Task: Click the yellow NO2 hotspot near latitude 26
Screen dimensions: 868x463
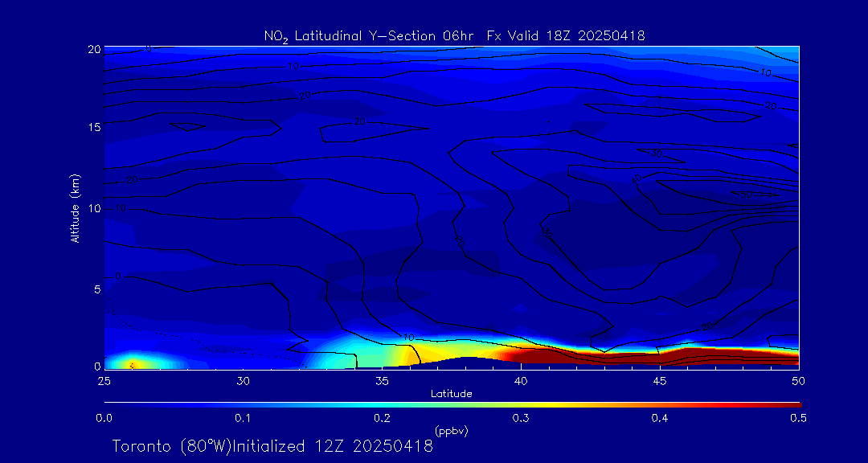Action: (133, 364)
